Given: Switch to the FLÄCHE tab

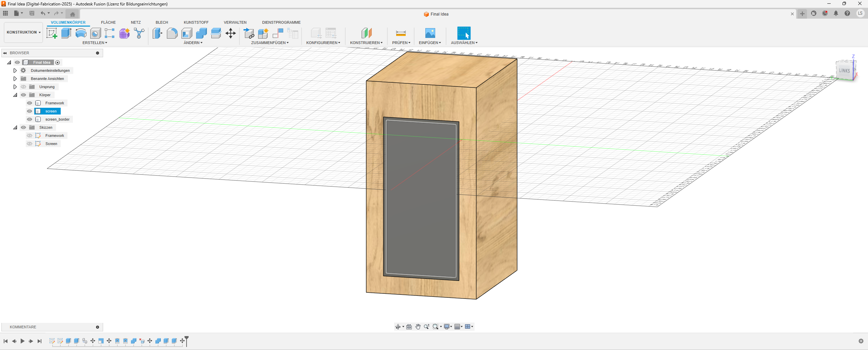Looking at the screenshot, I should [108, 22].
